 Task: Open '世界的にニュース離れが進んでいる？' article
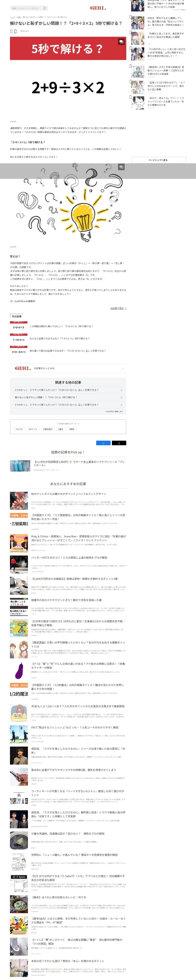(x=75, y=855)
